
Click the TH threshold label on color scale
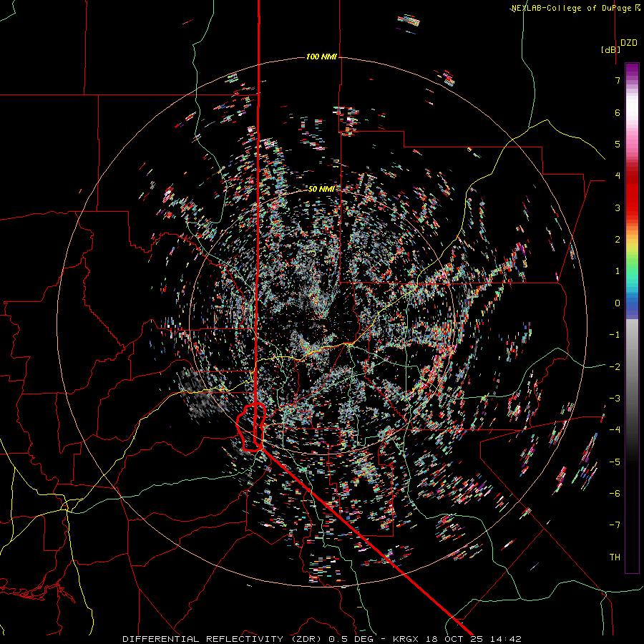[x=615, y=557]
